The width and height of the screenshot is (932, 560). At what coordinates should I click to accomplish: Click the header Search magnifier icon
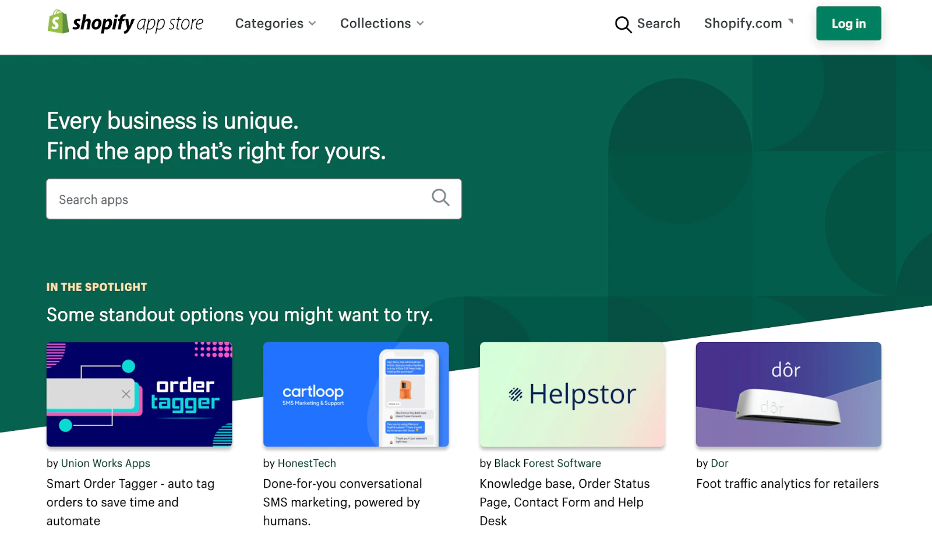[623, 24]
